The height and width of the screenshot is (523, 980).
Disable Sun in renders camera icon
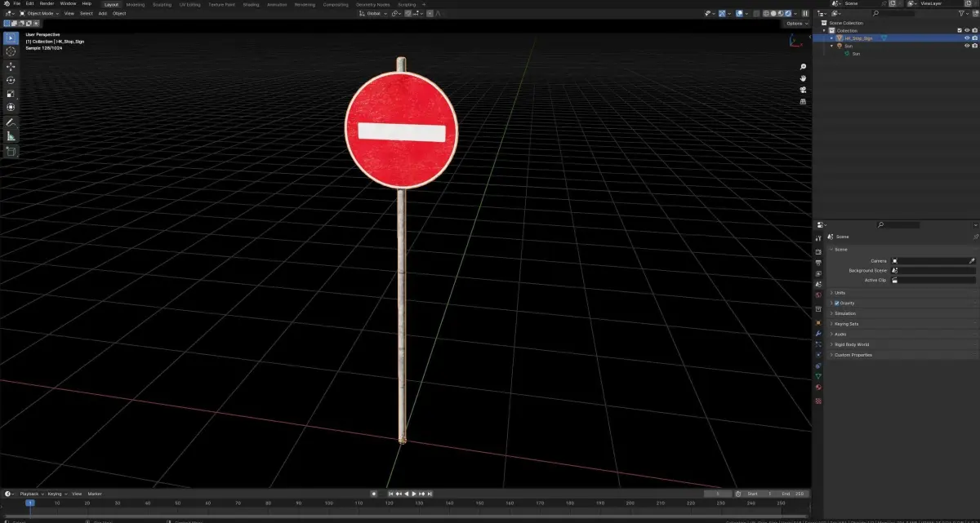[975, 46]
